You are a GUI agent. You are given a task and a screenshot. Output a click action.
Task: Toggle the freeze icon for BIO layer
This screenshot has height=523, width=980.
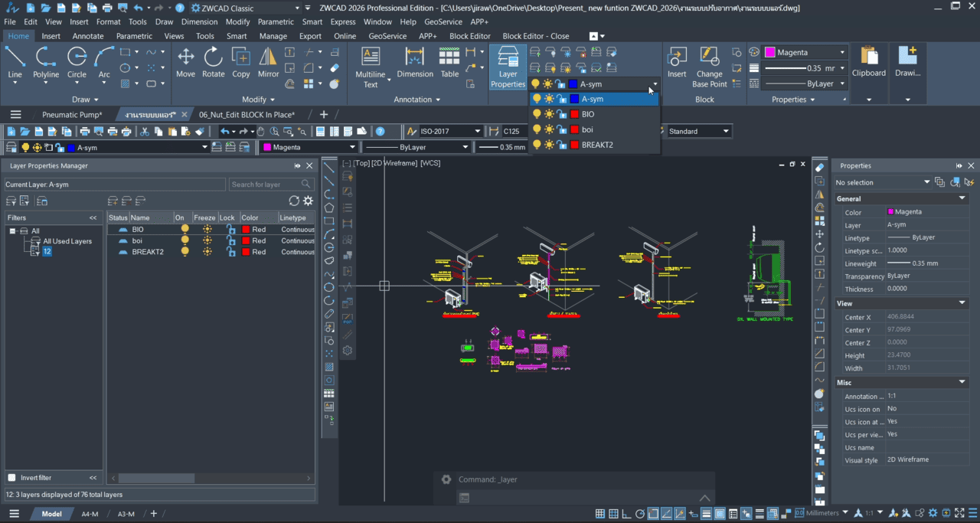tap(207, 229)
